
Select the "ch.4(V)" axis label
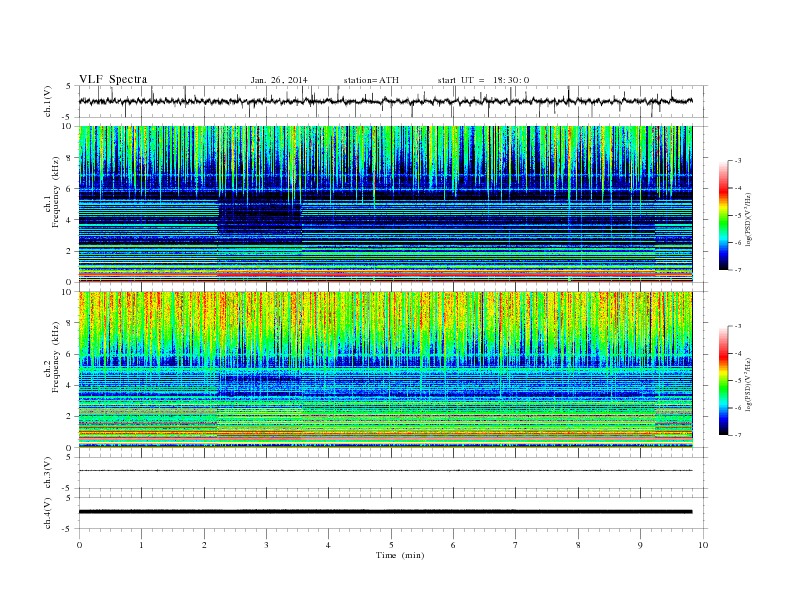pos(48,513)
